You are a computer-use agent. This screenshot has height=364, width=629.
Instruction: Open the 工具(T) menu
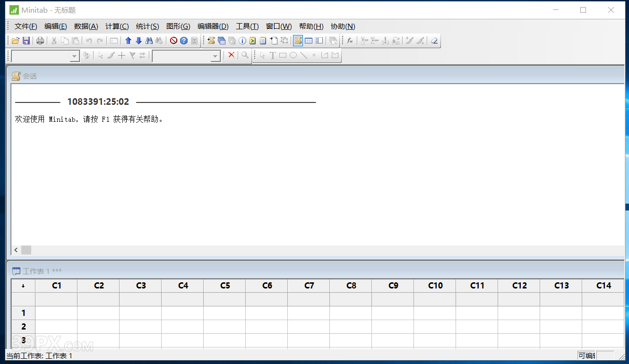pyautogui.click(x=247, y=26)
